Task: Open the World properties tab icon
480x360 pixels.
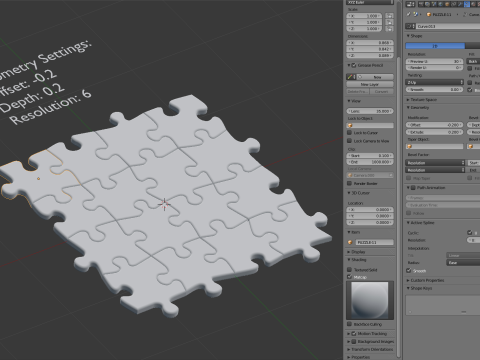Action: coord(441,4)
